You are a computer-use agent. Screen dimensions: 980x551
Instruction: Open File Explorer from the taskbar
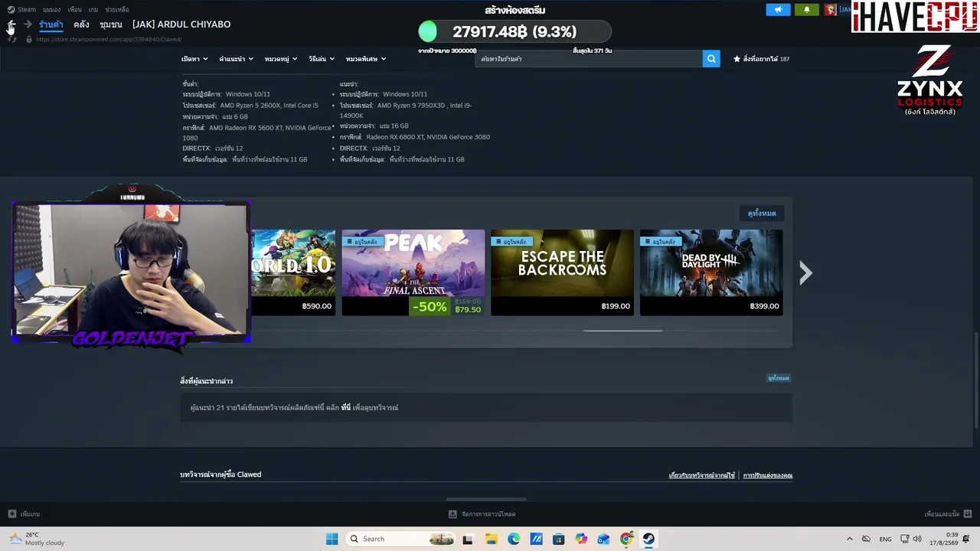click(491, 539)
